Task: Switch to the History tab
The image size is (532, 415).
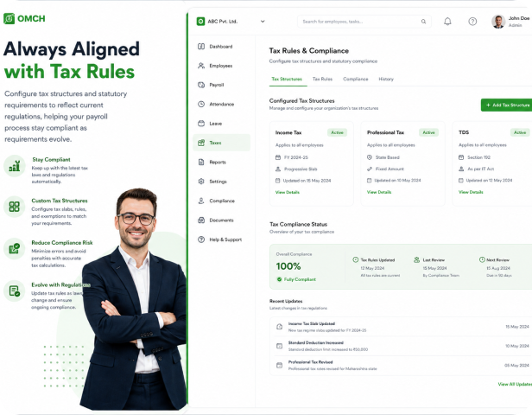Action: point(386,80)
